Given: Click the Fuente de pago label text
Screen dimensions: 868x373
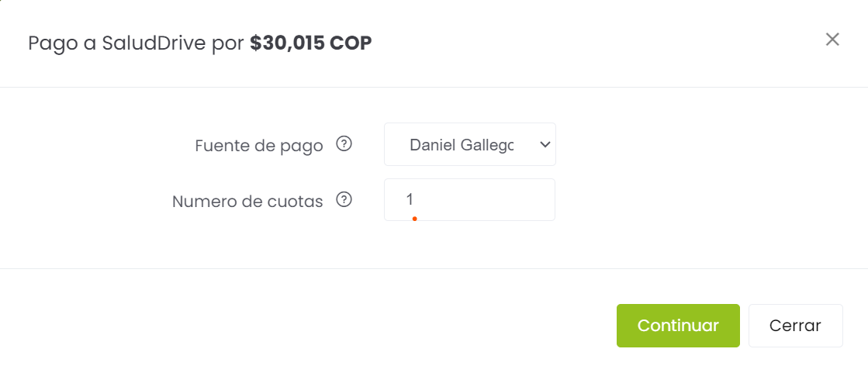Looking at the screenshot, I should 259,146.
